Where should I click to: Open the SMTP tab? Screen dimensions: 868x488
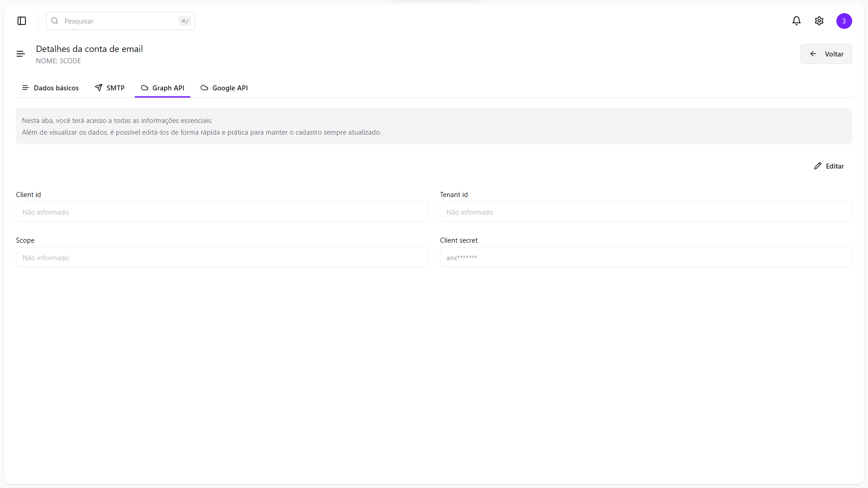[x=115, y=88]
